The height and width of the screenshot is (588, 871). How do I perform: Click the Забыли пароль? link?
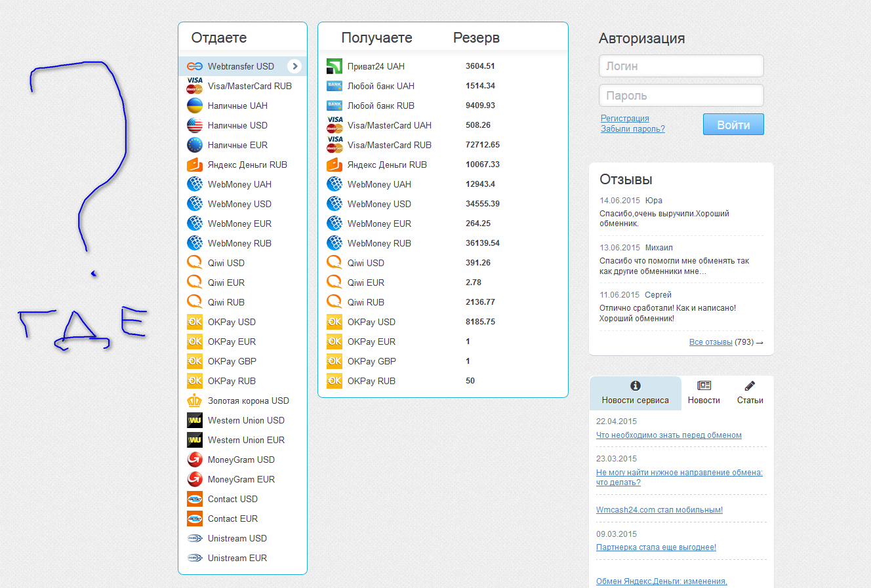point(632,129)
